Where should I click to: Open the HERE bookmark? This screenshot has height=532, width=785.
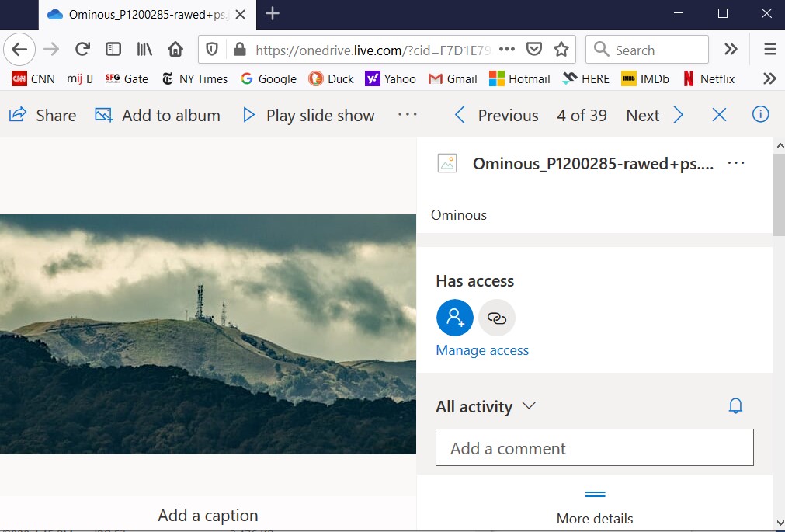coord(585,78)
